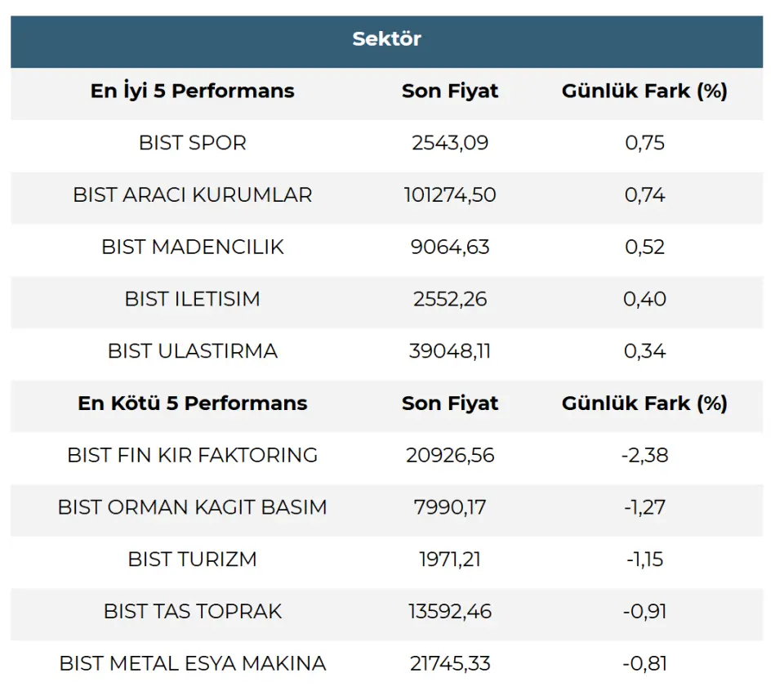Select BIST MADENCILIK sector entry
Screen dimensions: 784x700
tap(193, 247)
